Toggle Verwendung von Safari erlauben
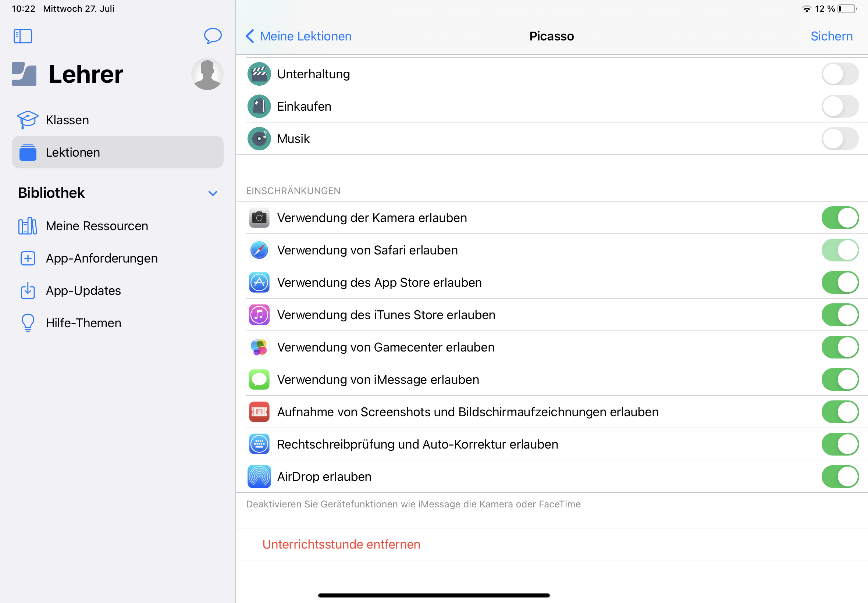Screen dimensions: 868x603 [x=840, y=250]
